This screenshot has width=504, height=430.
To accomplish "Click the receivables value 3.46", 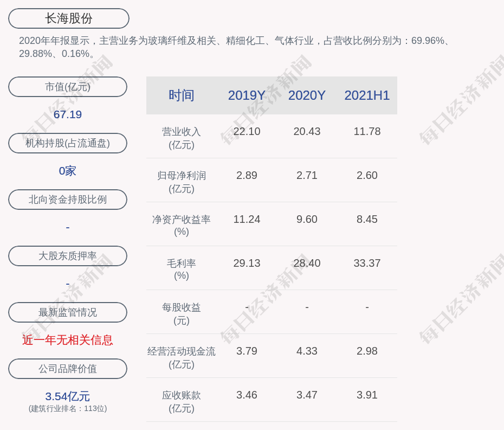I will point(247,395).
